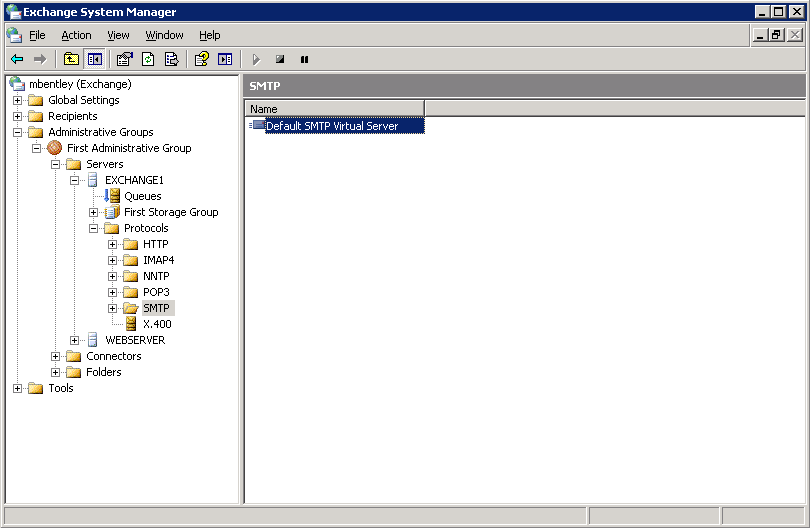Expand the HTTP protocol node
810x528 pixels.
[x=112, y=244]
